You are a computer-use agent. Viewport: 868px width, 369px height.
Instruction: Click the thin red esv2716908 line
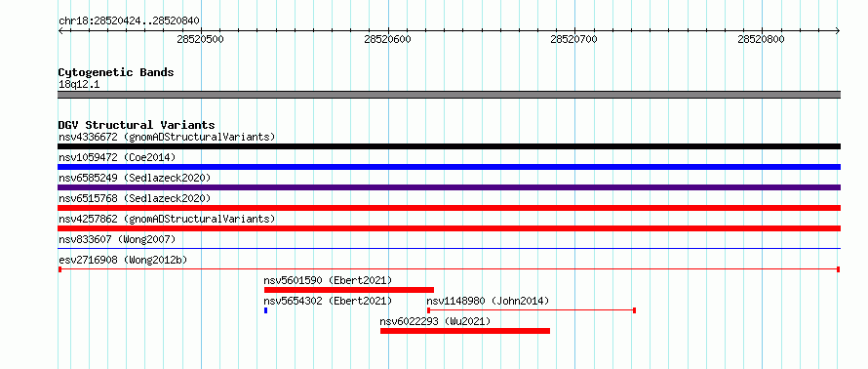(449, 269)
